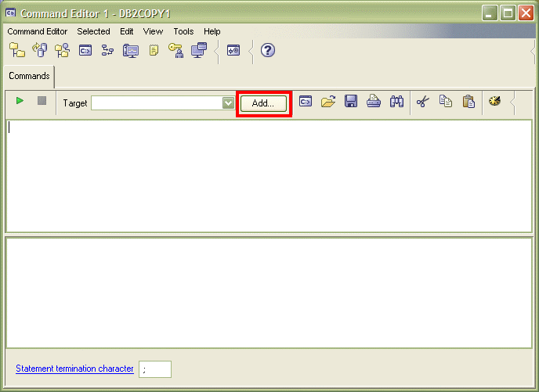Find text with the binoculars icon
The height and width of the screenshot is (392, 539).
(x=396, y=102)
